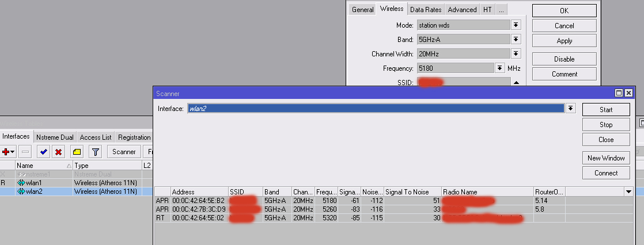Click the red X disable icon
Image resolution: width=644 pixels, height=245 pixels.
58,152
